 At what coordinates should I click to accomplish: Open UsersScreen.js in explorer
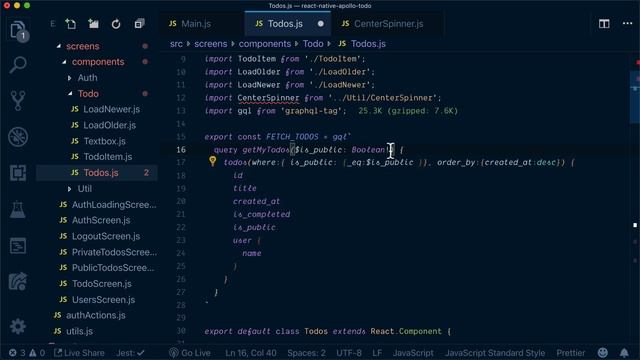tap(103, 300)
